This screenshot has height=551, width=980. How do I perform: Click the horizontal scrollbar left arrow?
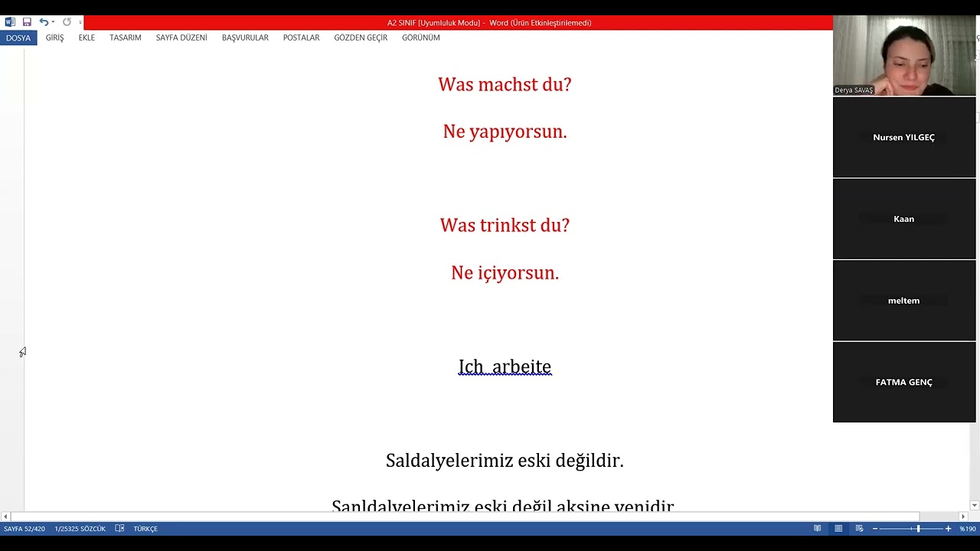tap(5, 517)
